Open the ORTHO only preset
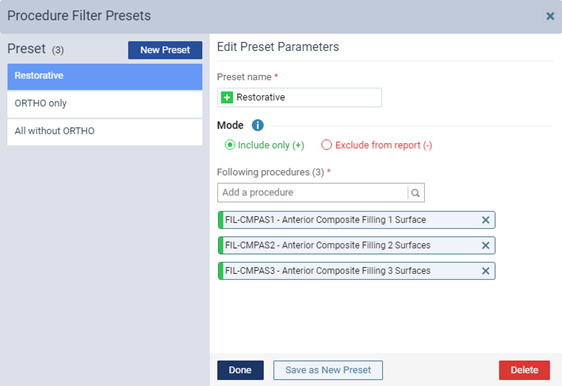 [105, 104]
